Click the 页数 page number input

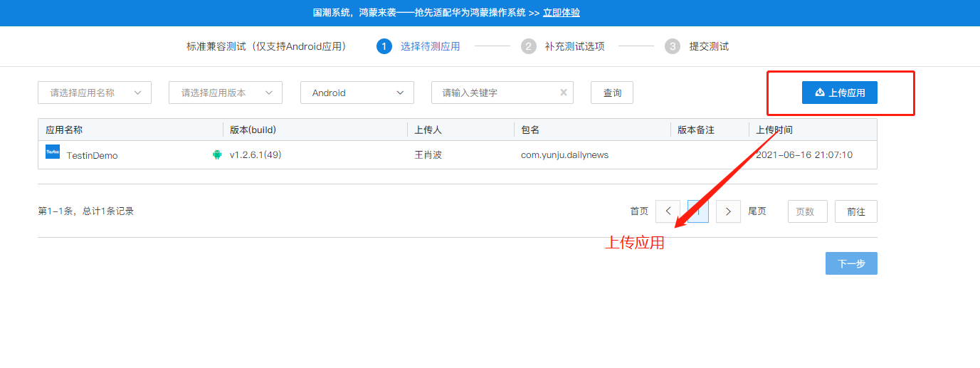click(x=808, y=211)
